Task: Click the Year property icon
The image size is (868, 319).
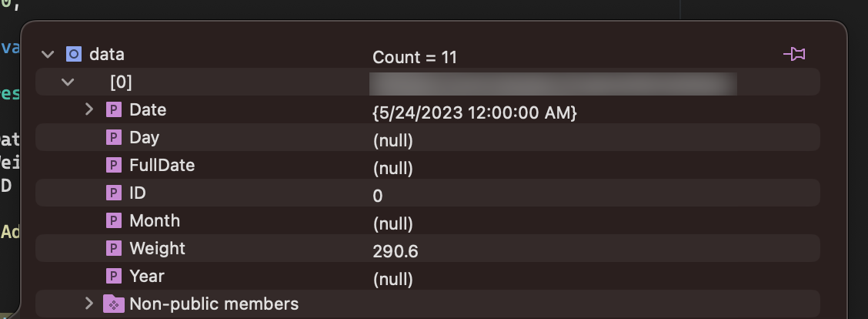Action: click(114, 277)
